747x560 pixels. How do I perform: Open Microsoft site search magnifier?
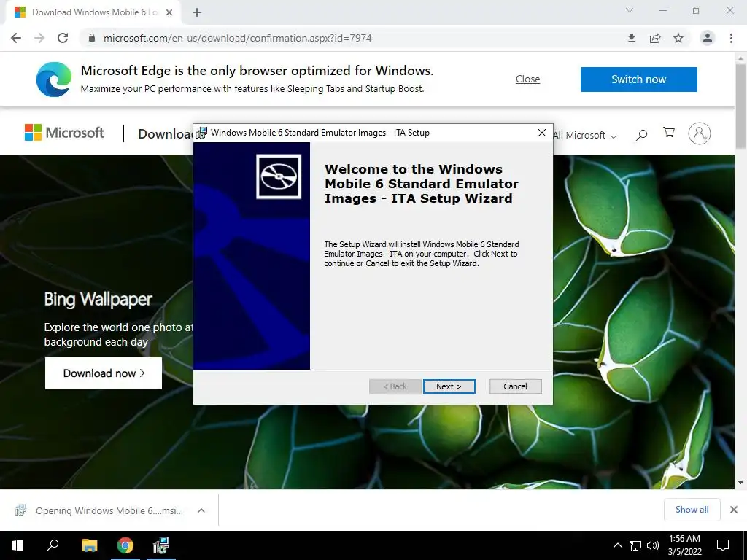[x=641, y=135]
